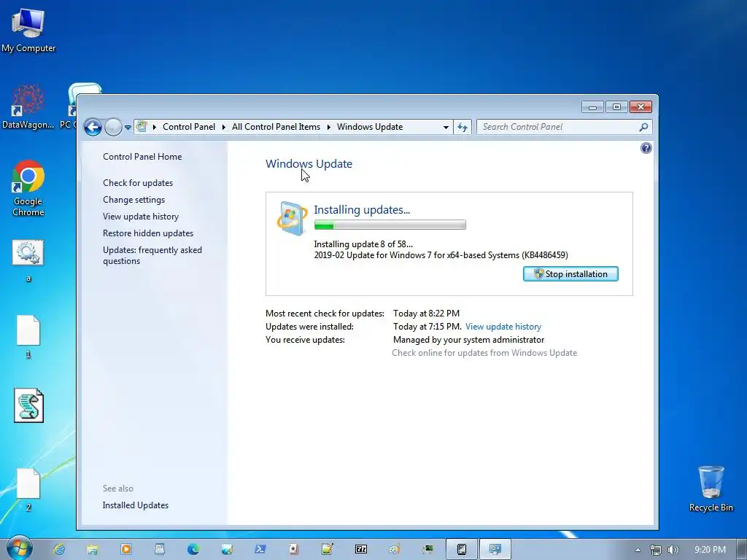This screenshot has height=560, width=747.
Task: Open PowerShell from the taskbar
Action: tap(260, 550)
